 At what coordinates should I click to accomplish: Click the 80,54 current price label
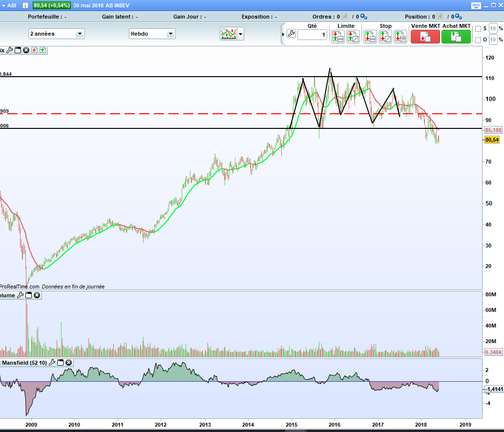[x=492, y=140]
